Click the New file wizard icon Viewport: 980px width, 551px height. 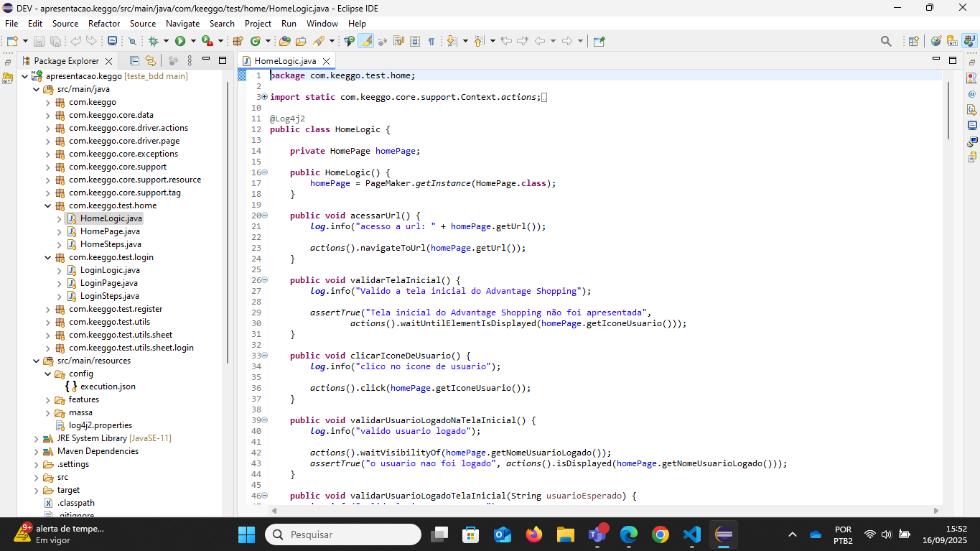pos(13,41)
